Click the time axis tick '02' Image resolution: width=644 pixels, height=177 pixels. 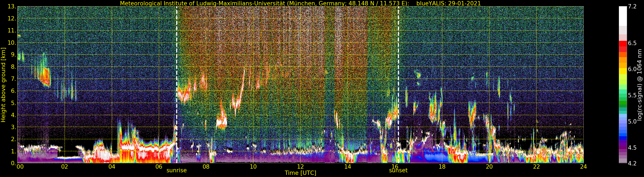(x=65, y=167)
